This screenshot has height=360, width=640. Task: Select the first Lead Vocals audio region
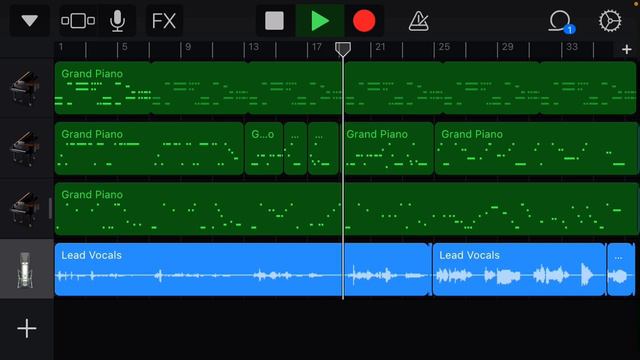243,269
